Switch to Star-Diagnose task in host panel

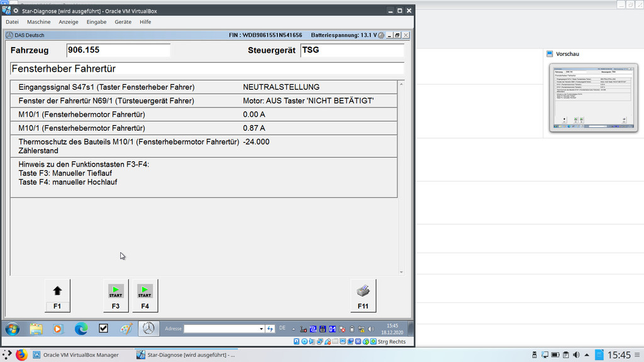[186, 354]
